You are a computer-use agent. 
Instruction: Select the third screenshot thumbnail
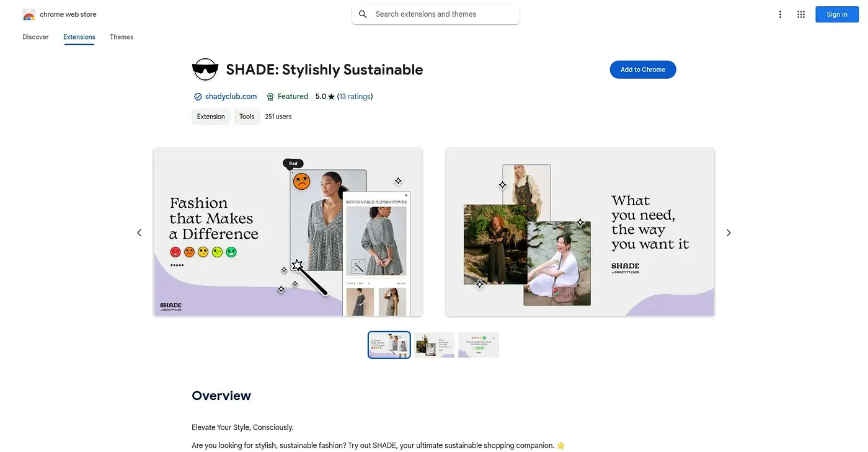[479, 345]
